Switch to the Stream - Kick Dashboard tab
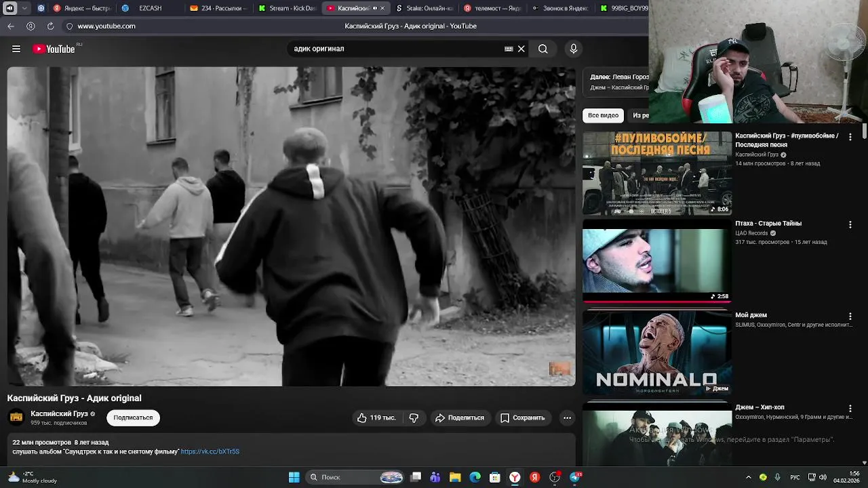 (287, 8)
